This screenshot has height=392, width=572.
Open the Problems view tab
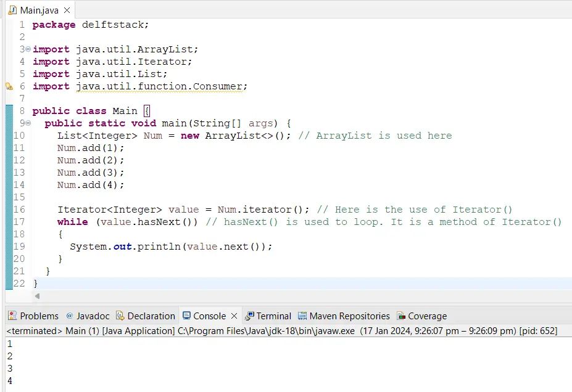pos(33,316)
